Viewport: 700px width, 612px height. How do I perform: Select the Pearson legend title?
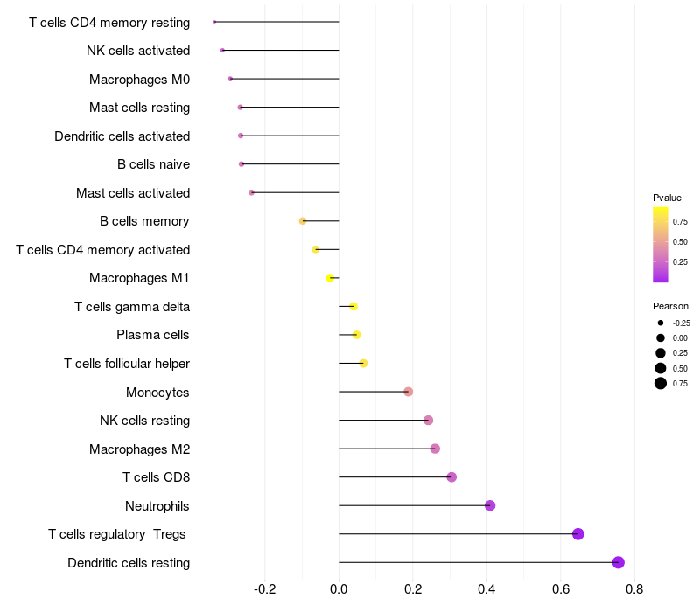(x=670, y=307)
